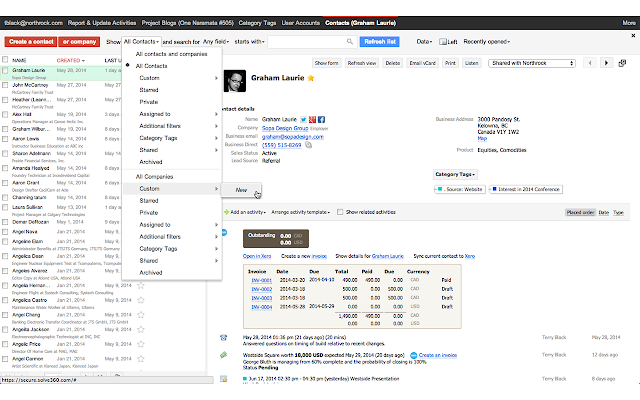Click the or company button
The height and width of the screenshot is (400, 640).
[x=79, y=42]
